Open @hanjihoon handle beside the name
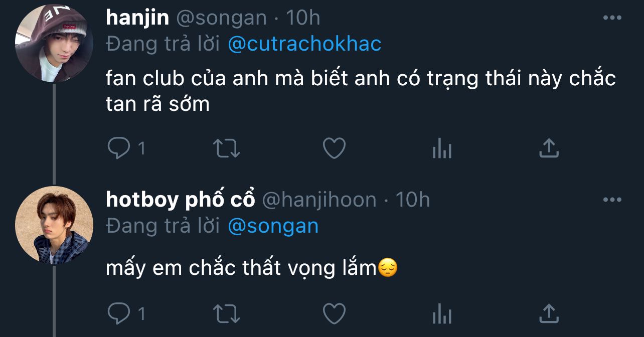Image resolution: width=644 pixels, height=337 pixels. 319,200
